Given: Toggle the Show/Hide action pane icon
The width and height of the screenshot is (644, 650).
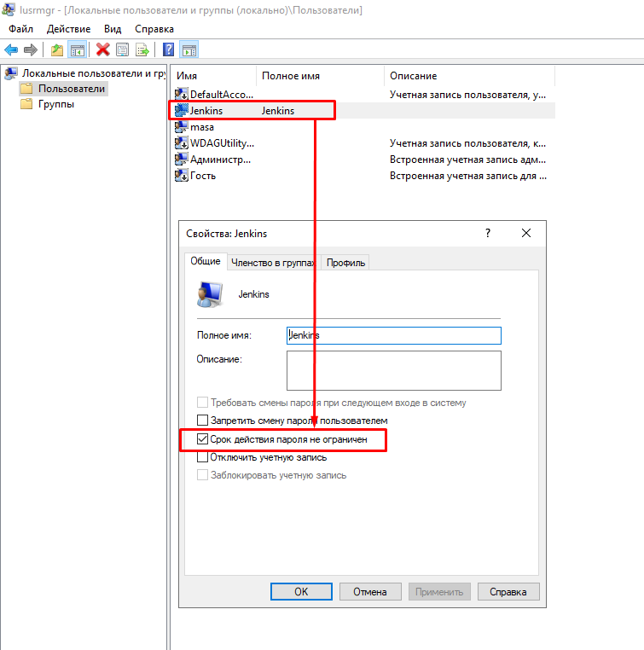Looking at the screenshot, I should tap(189, 49).
